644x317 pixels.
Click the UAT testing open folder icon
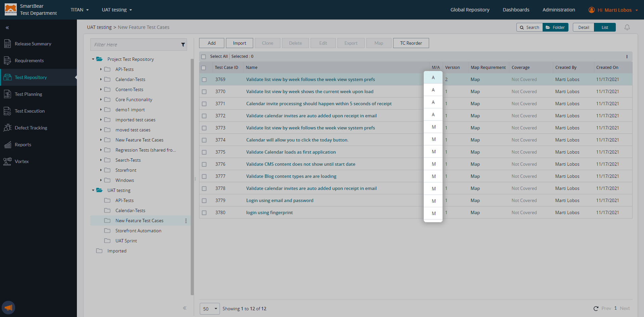[99, 190]
